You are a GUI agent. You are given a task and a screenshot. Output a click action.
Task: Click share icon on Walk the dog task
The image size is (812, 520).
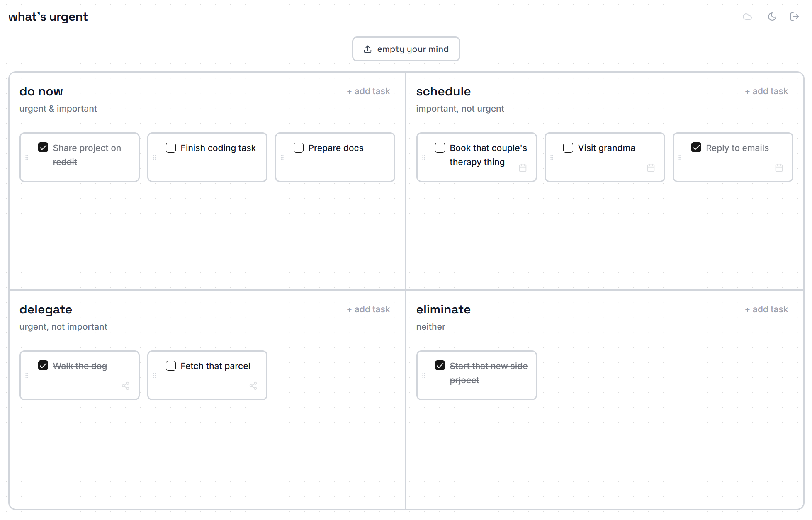[126, 386]
